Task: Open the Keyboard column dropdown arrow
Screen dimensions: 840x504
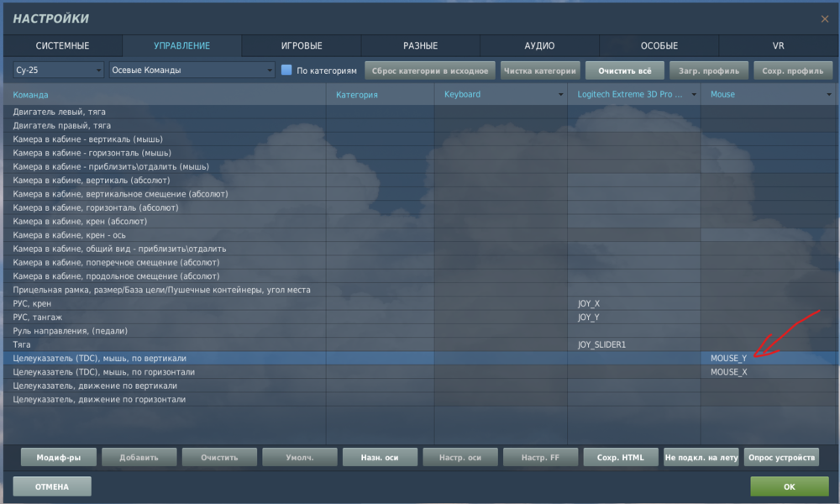Action: point(561,95)
